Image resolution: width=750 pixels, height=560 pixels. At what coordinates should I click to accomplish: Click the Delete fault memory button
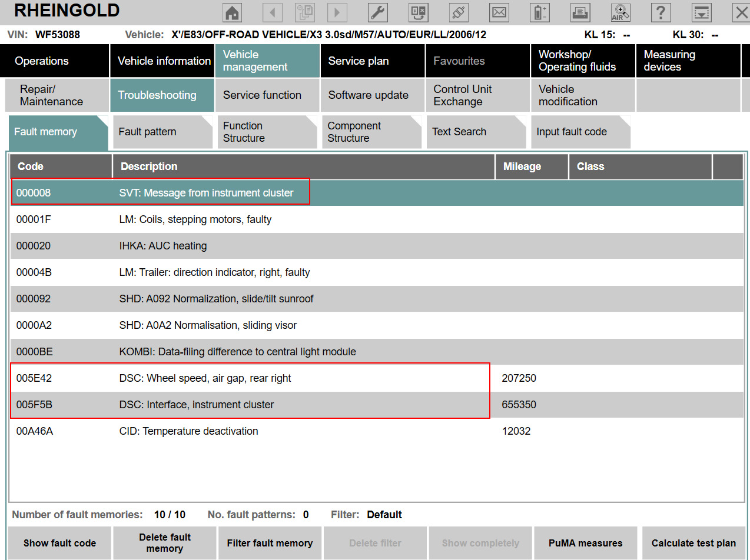[x=165, y=543]
